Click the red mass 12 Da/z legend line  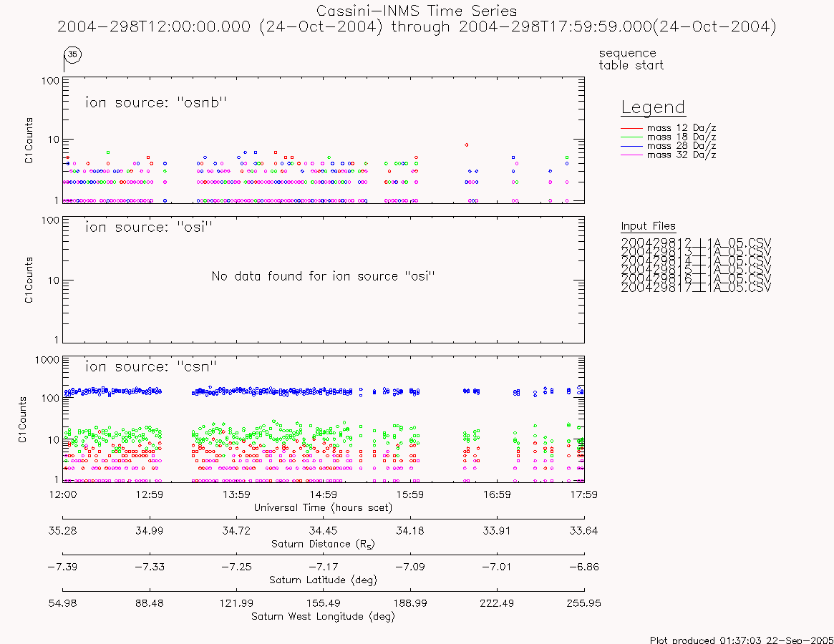(x=631, y=128)
